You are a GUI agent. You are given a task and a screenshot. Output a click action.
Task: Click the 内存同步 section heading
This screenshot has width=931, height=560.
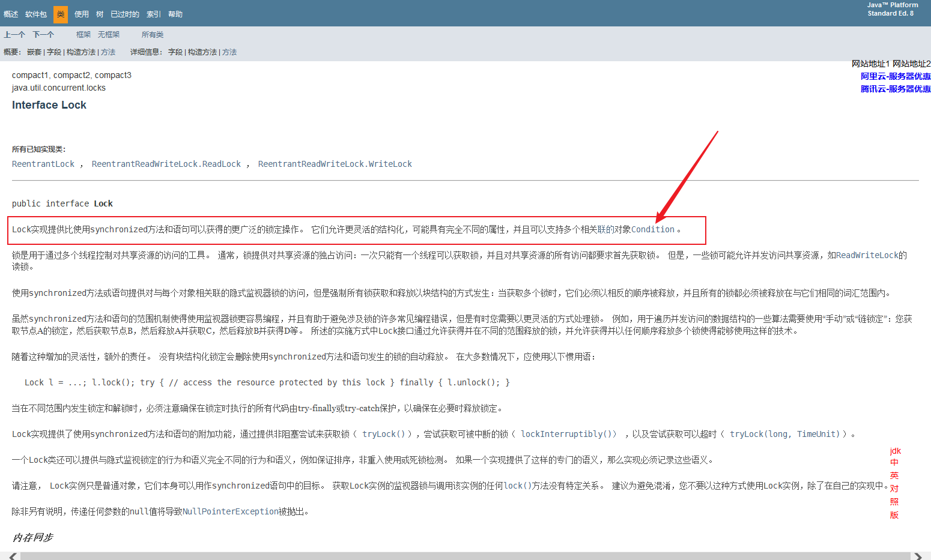[x=33, y=537]
